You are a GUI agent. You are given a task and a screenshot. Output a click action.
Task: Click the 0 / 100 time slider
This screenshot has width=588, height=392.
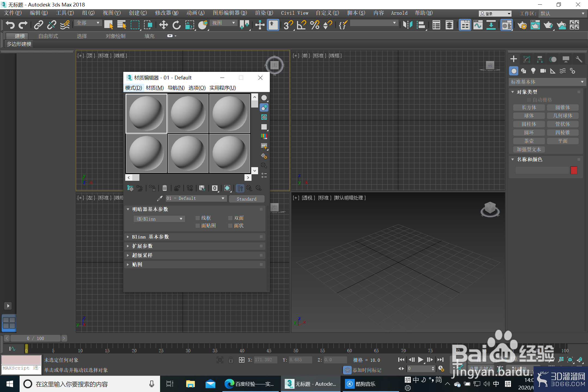click(x=35, y=338)
